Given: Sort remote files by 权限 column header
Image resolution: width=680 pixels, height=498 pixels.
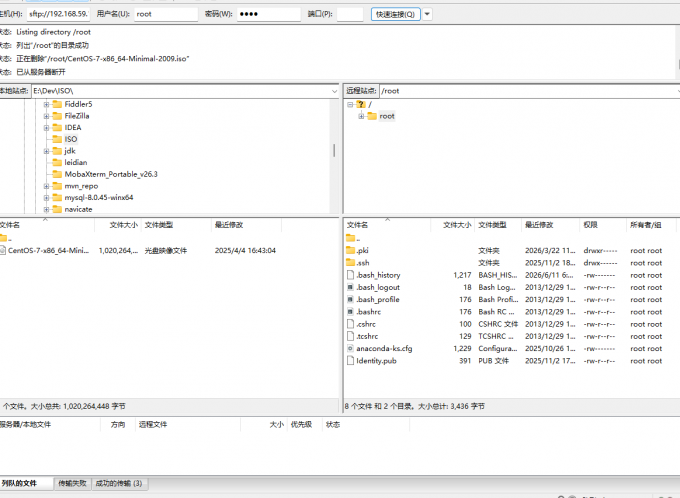Looking at the screenshot, I should tap(602, 225).
